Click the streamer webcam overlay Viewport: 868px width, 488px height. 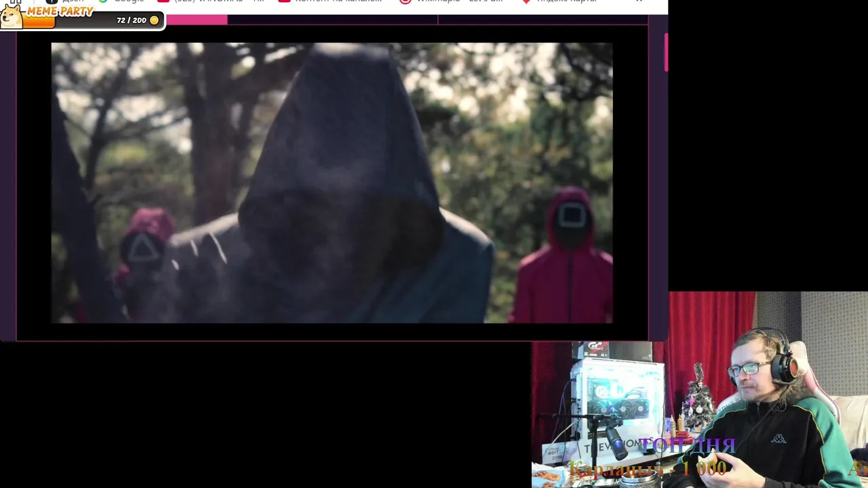[700, 390]
